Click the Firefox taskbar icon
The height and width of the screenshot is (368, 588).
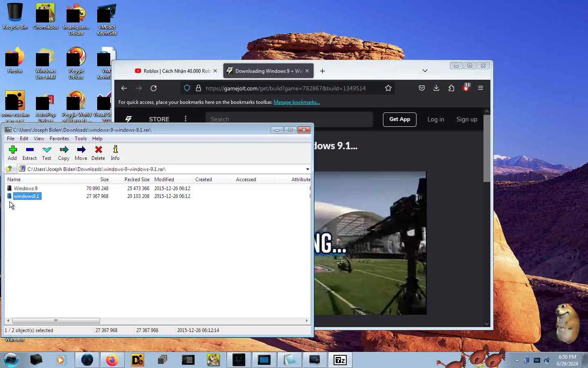pos(112,360)
